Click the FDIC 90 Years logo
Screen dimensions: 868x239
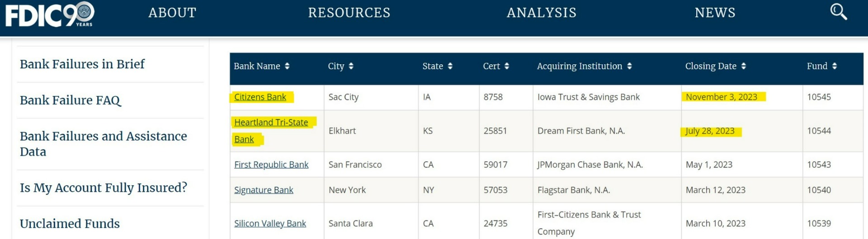pyautogui.click(x=50, y=14)
